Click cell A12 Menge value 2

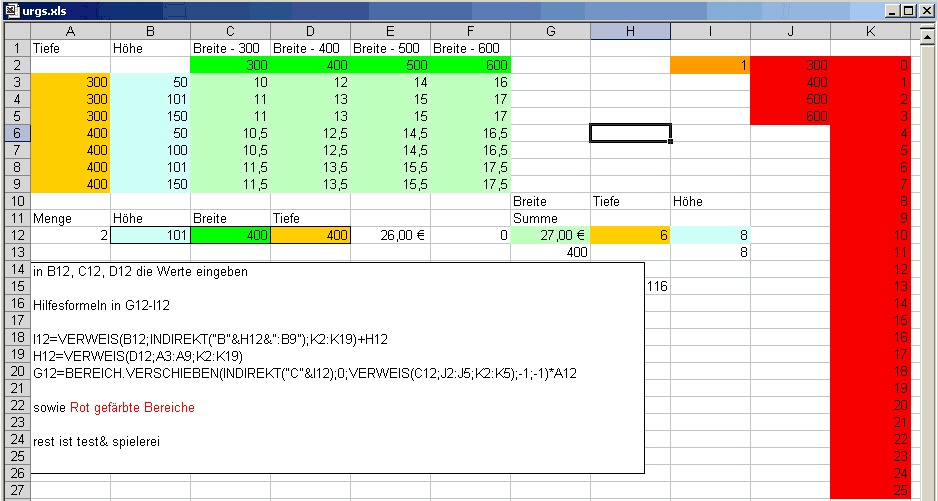71,235
